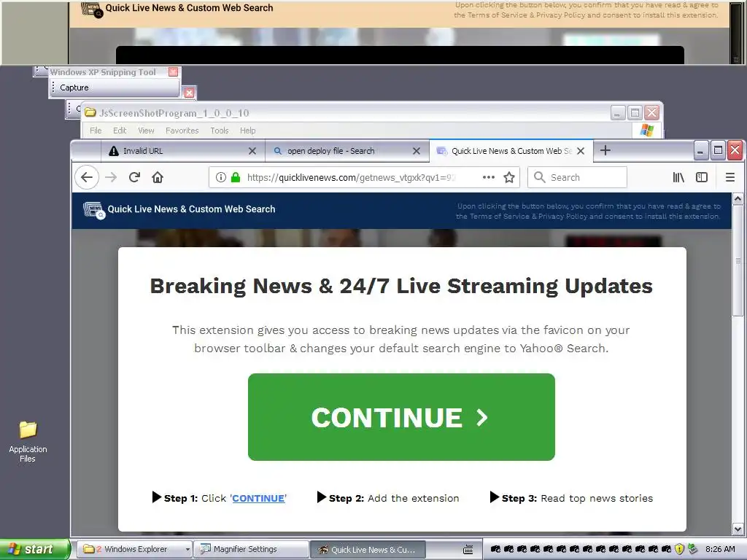Open Edit menu in JsScreenShotProgram window
This screenshot has height=560, width=747.
(120, 131)
